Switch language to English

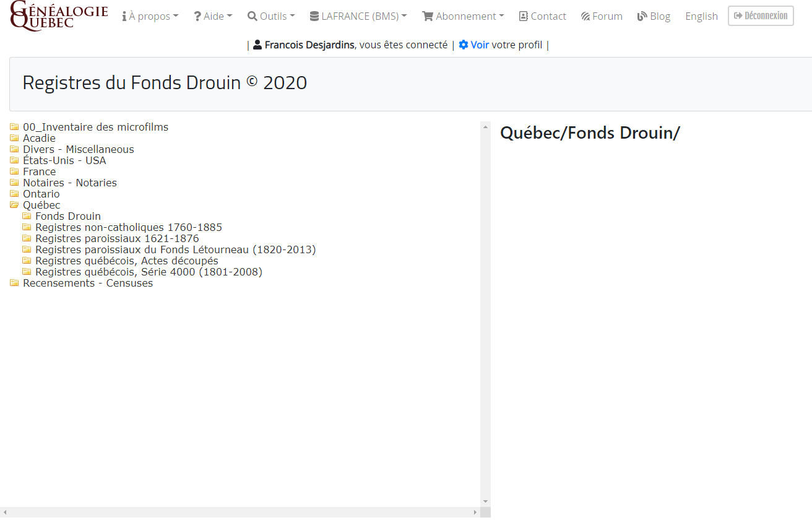(x=701, y=16)
